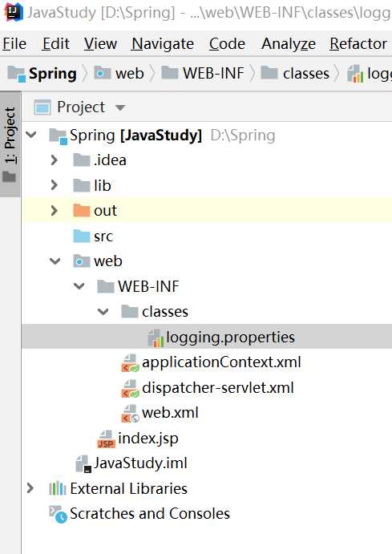The width and height of the screenshot is (392, 554).
Task: Select logging.properties file name
Action: coord(230,337)
